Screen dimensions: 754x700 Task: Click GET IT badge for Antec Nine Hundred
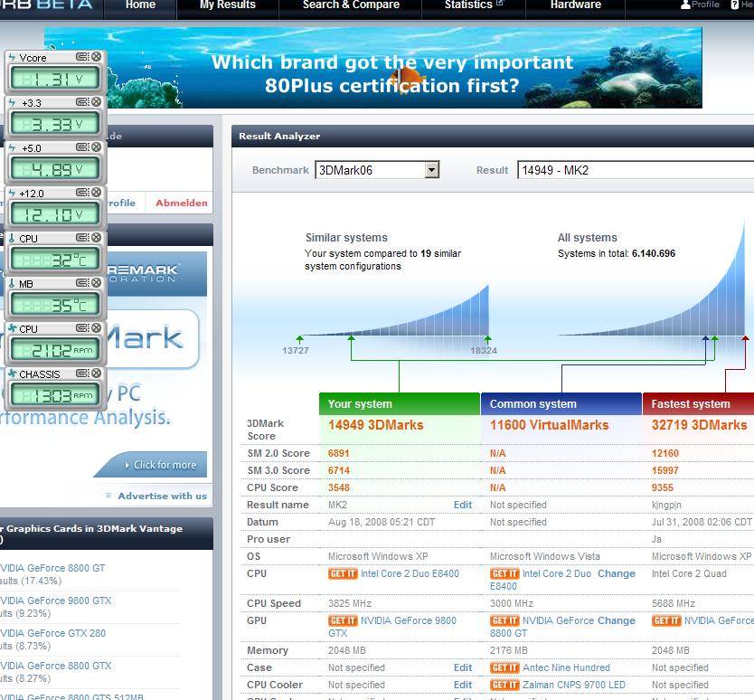[x=504, y=667]
